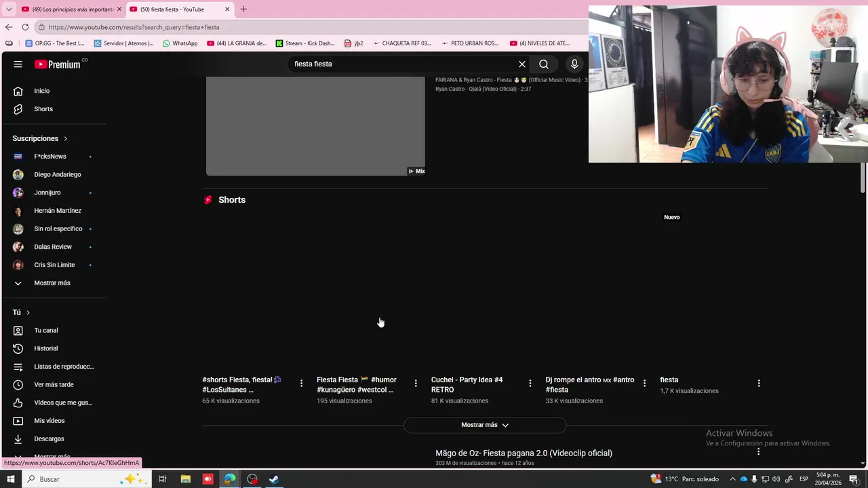This screenshot has height=488, width=868.
Task: Open OP.GG bookmark
Action: point(55,43)
